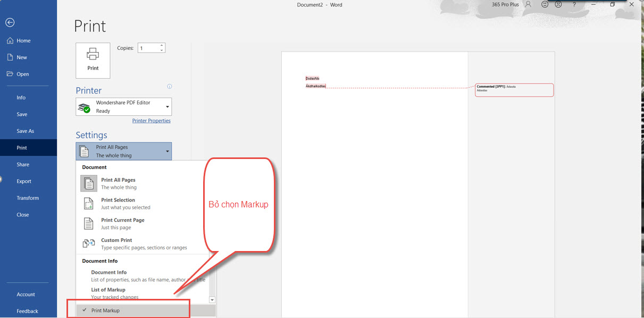Screen dimensions: 644x318
Task: Click the smiley face feedback icon
Action: [x=545, y=5]
